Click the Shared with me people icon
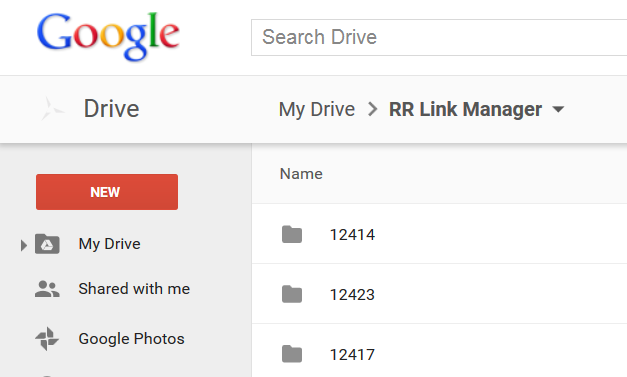 [x=47, y=289]
